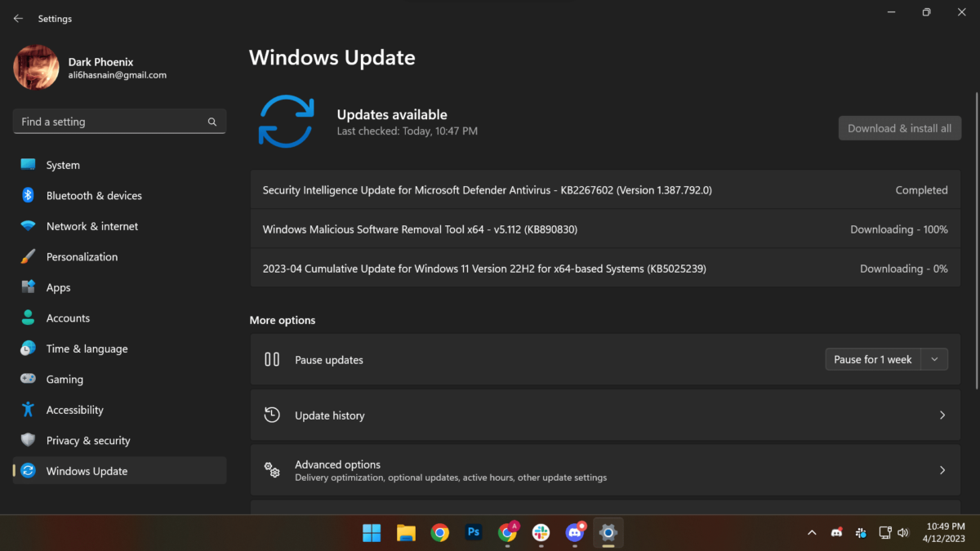This screenshot has width=980, height=551.
Task: Click the Downloading - 0% status
Action: tap(904, 269)
